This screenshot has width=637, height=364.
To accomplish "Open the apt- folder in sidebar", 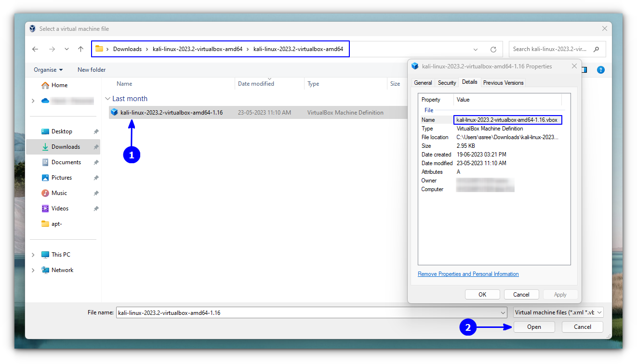I will pos(52,224).
